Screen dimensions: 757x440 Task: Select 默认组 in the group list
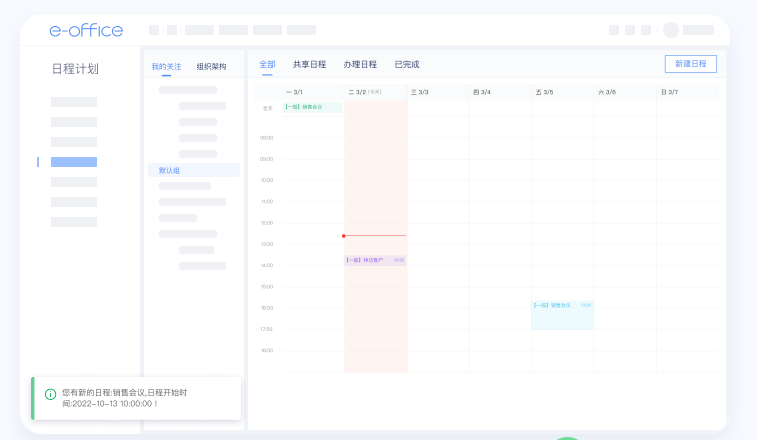coord(170,171)
